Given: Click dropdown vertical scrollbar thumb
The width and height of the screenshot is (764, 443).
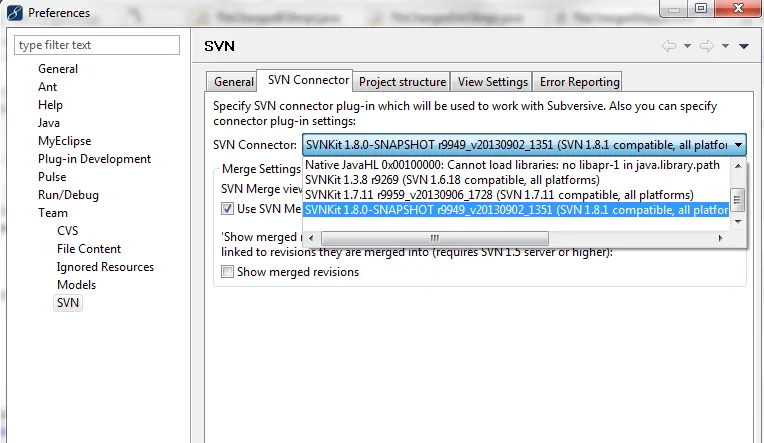Looking at the screenshot, I should click(x=738, y=199).
